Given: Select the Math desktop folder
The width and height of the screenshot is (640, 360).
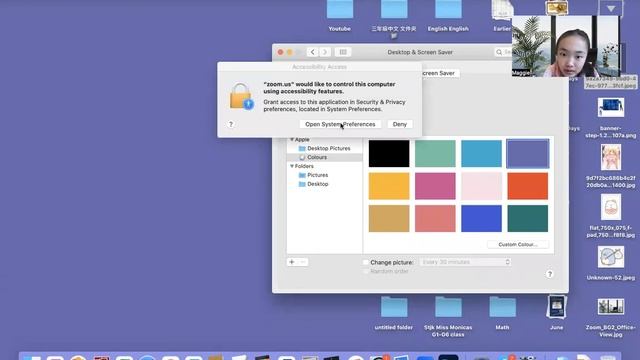Looking at the screenshot, I should pyautogui.click(x=502, y=313).
